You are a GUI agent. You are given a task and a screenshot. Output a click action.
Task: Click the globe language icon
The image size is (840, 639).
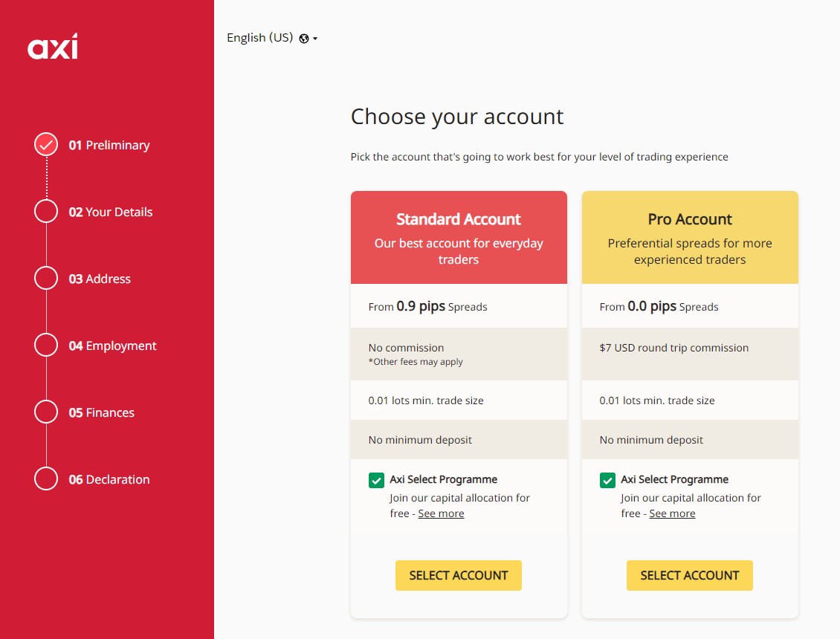tap(304, 39)
